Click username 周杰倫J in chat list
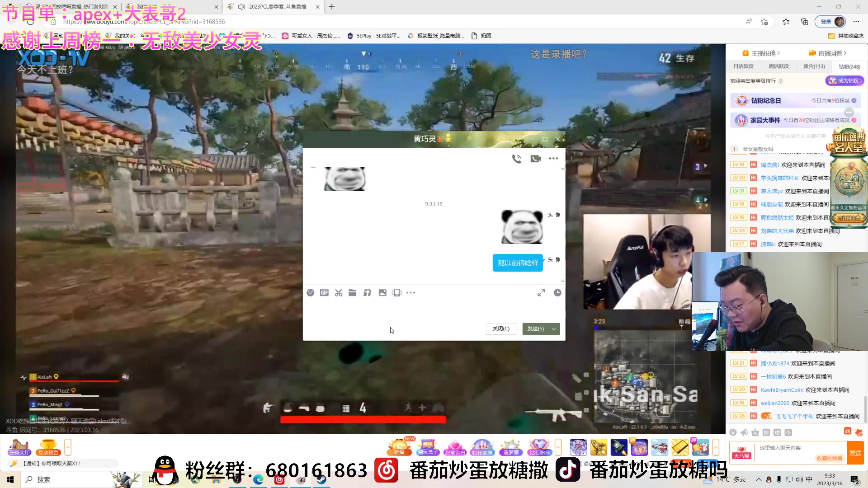This screenshot has width=868, height=488. pos(770,165)
